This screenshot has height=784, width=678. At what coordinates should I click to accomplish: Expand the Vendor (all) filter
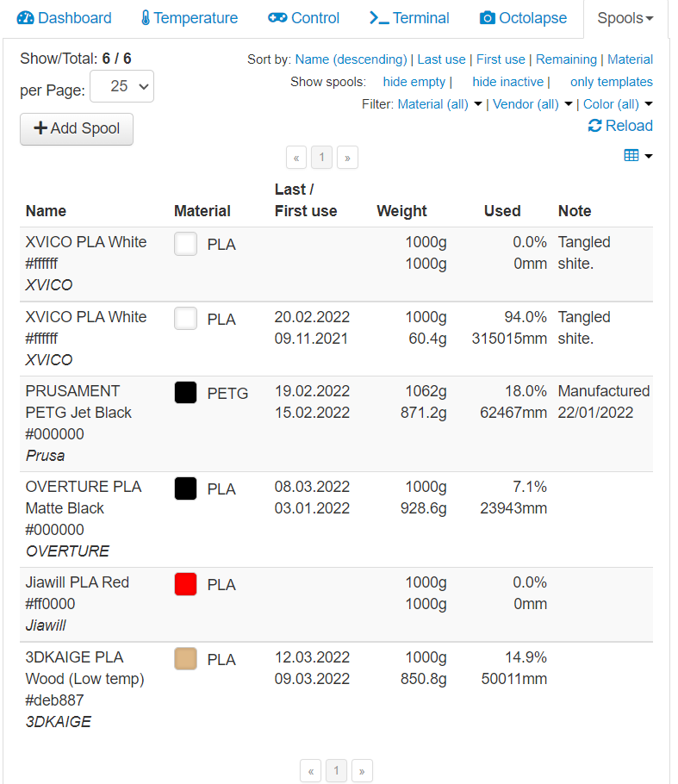tap(527, 103)
